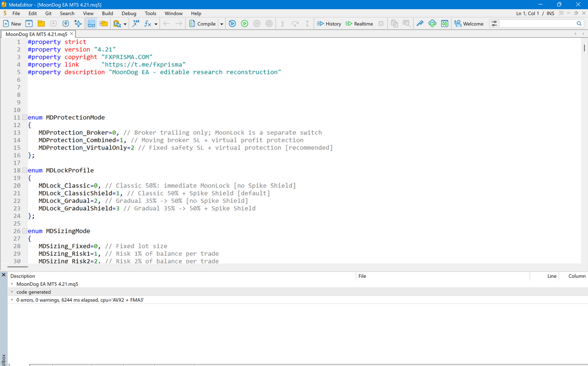
Task: Collapse the MDSizingMode enum block
Action: (x=24, y=231)
